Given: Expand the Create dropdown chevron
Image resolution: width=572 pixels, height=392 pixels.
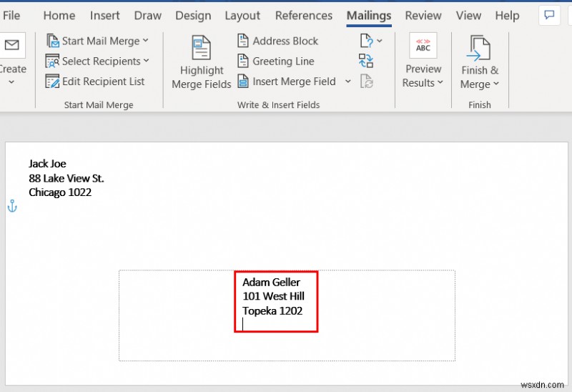Looking at the screenshot, I should point(11,82).
